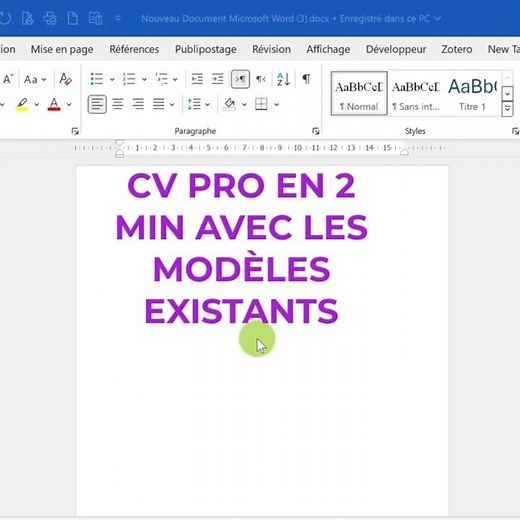Open Paragraphe dialog launcher
Screen dimensions: 520x520
[315, 131]
